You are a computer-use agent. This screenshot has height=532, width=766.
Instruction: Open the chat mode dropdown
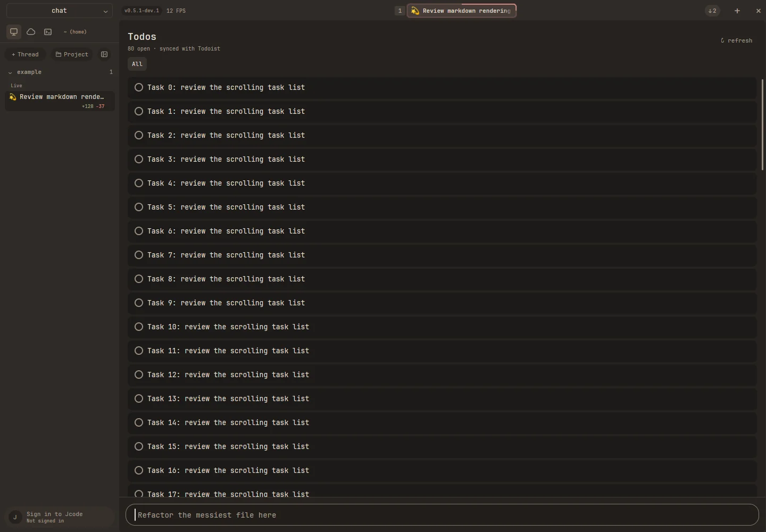60,11
